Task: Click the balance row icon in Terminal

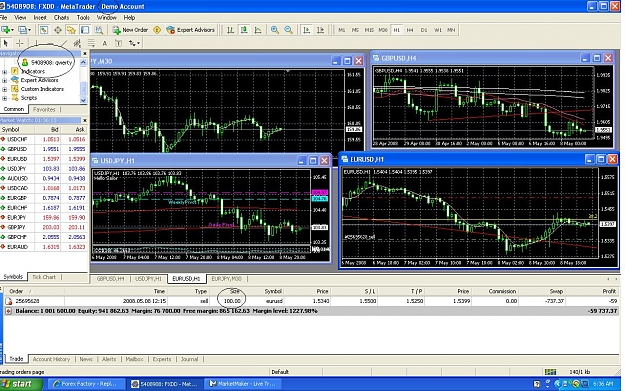Action: click(8, 310)
